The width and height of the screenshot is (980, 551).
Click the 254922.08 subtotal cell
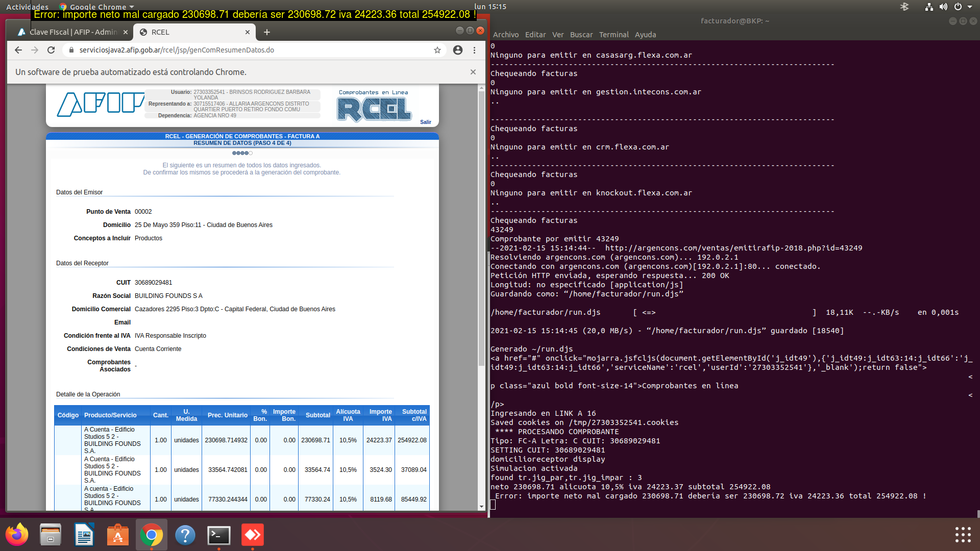click(412, 440)
